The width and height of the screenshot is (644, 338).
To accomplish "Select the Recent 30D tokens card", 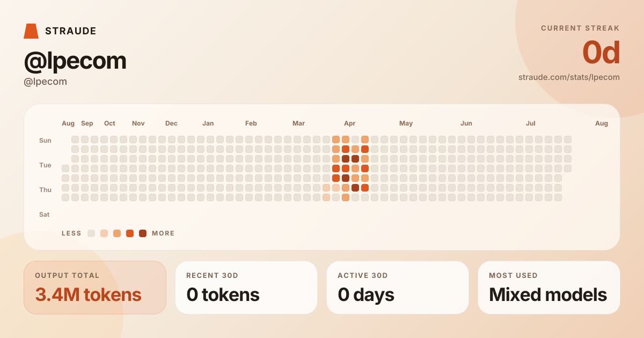I will click(246, 288).
